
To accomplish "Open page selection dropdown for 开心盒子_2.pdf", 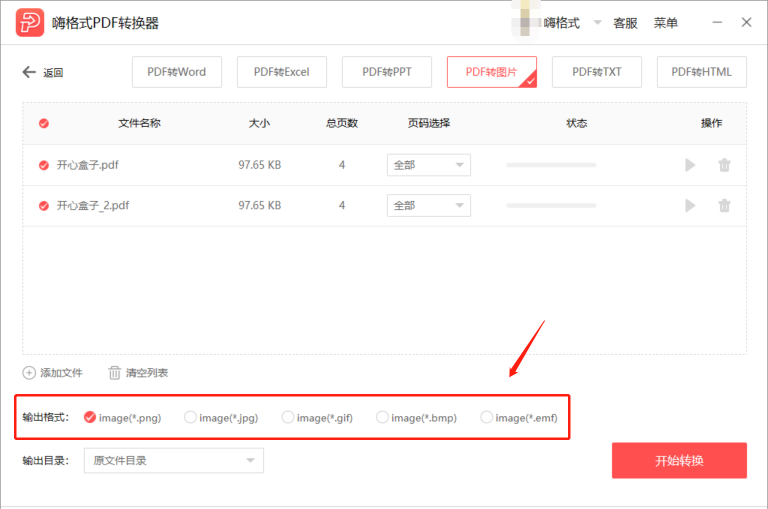I will 429,205.
